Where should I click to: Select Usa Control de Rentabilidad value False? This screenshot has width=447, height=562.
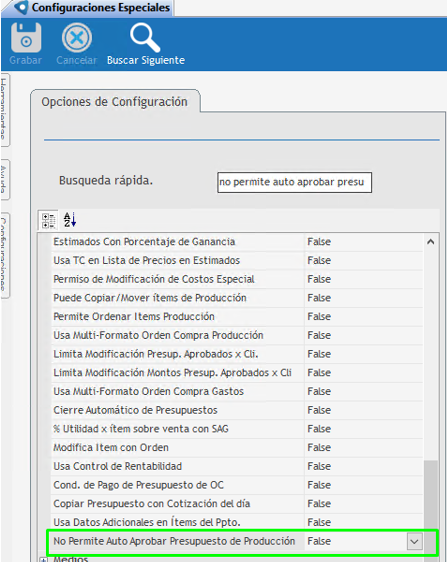tap(319, 466)
